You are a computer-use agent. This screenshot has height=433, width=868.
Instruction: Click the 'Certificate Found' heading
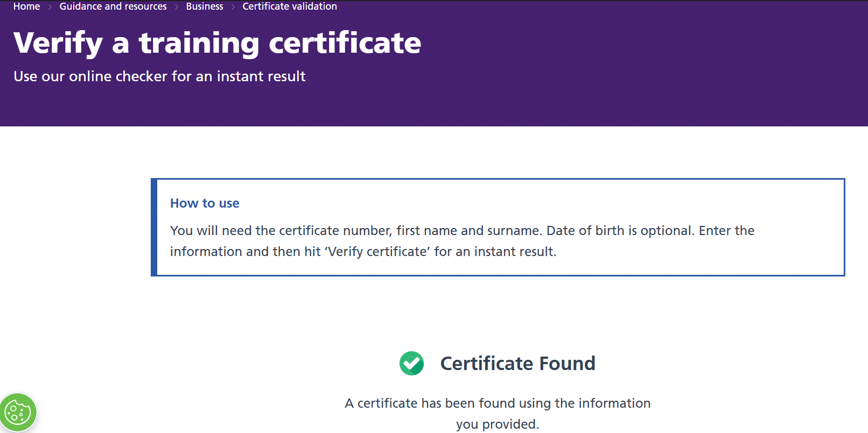pos(517,364)
